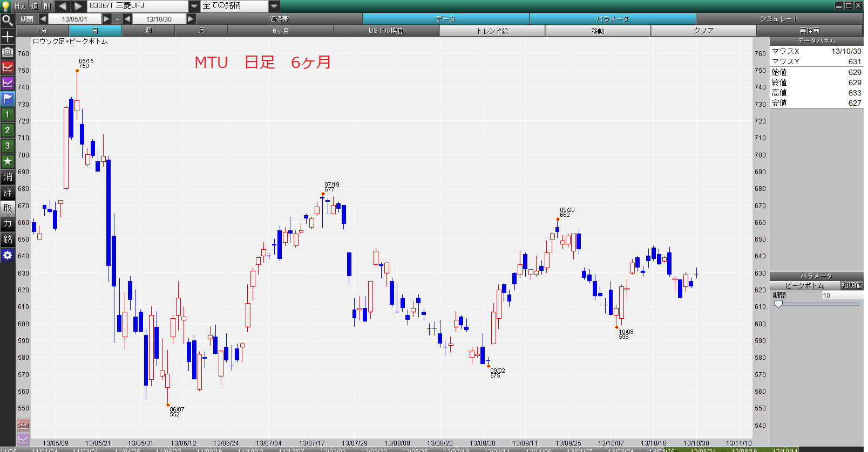Click the 詳 sidebar icon
The height and width of the screenshot is (452, 868).
click(x=8, y=193)
